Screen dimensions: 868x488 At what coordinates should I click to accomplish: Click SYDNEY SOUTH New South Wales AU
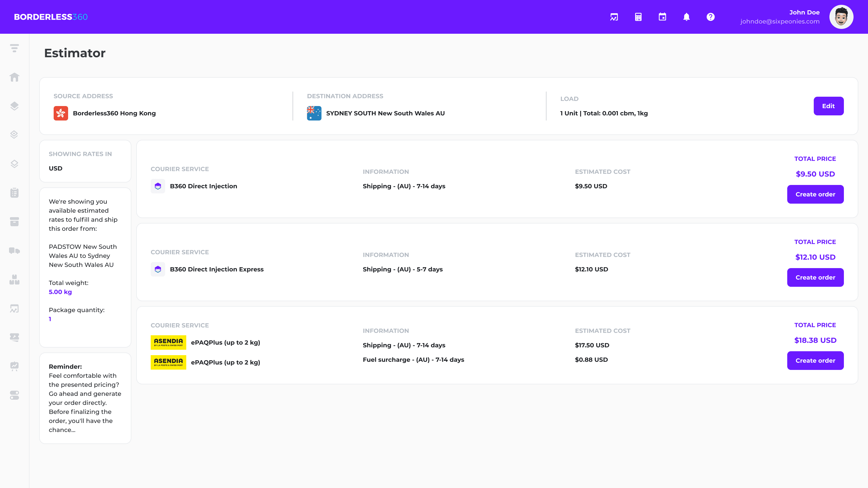click(385, 113)
